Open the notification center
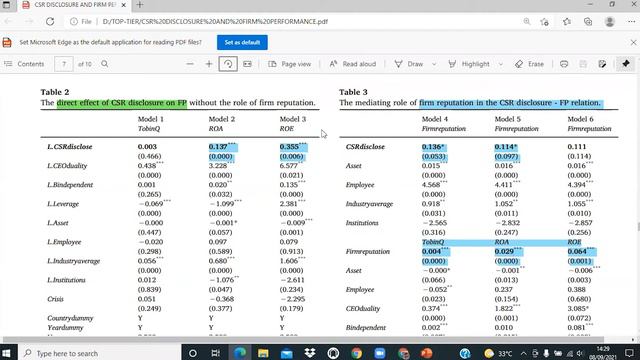The height and width of the screenshot is (360, 640). (x=629, y=353)
